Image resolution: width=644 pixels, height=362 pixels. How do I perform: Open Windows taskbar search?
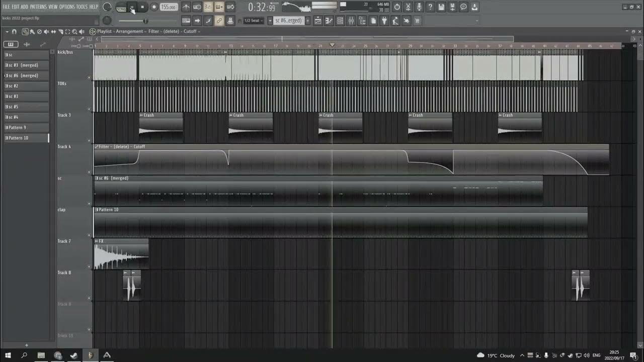coord(24,355)
